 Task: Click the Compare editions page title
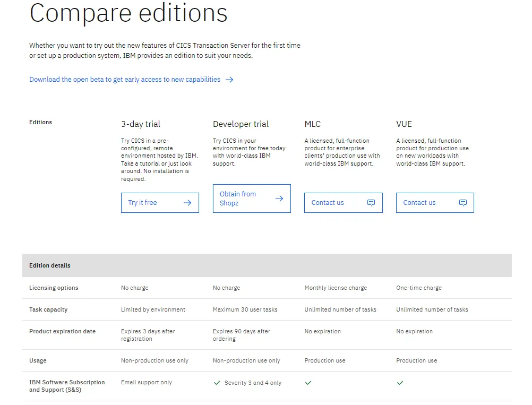pyautogui.click(x=128, y=13)
